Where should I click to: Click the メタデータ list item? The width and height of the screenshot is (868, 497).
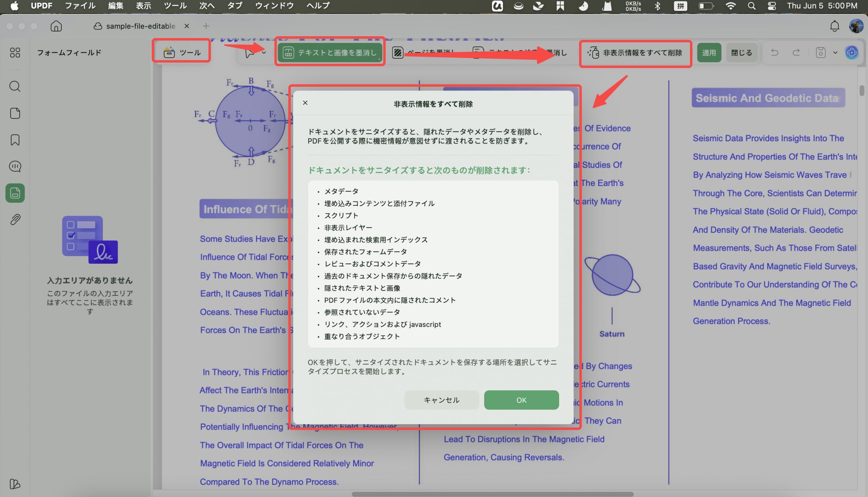coord(341,191)
